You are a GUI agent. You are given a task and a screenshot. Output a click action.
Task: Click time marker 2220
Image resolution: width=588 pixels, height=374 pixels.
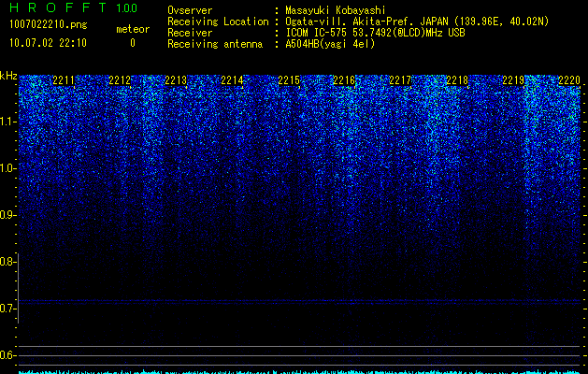coord(569,80)
